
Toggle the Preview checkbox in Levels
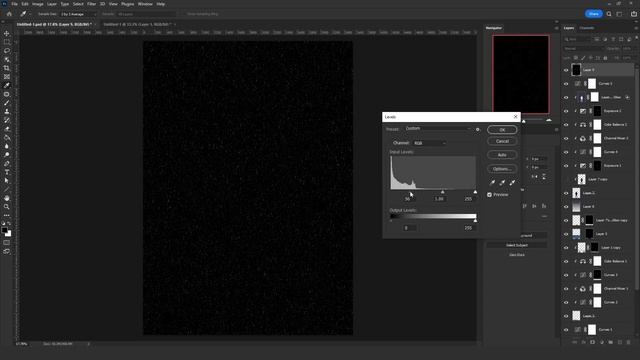(489, 195)
